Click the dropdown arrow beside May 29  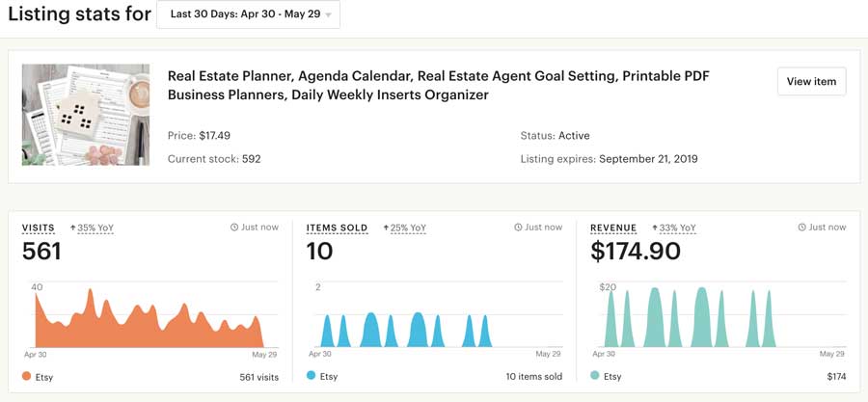328,15
